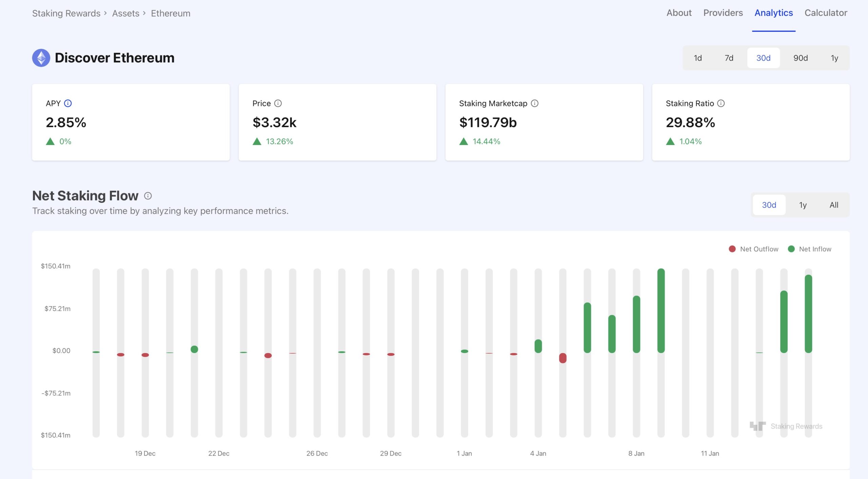Set Net Staking Flow chart to All

[834, 205]
